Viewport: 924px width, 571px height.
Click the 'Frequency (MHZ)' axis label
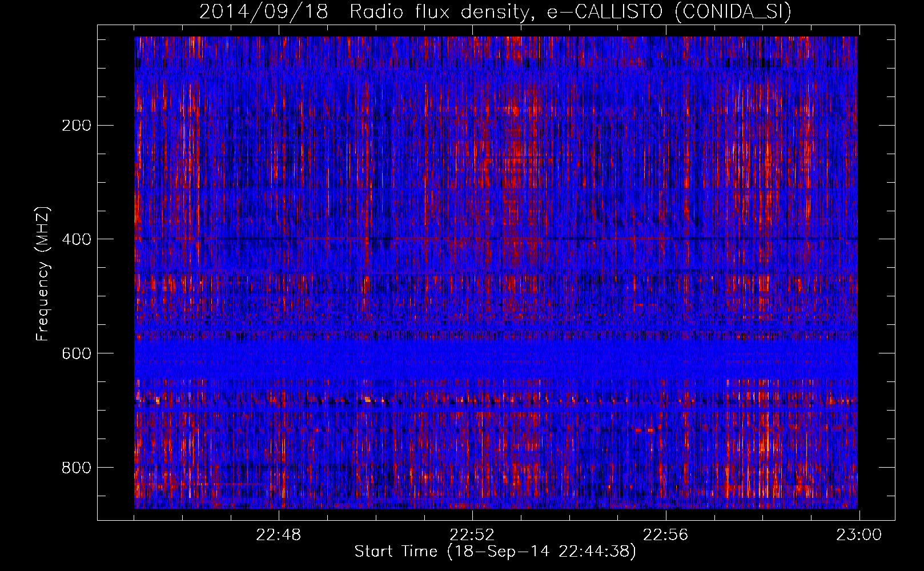(x=43, y=274)
